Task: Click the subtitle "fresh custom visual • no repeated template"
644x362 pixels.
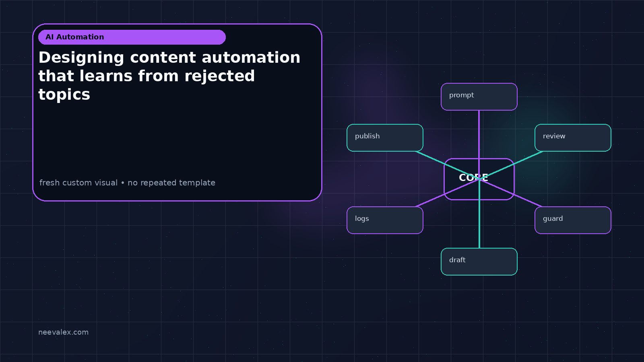Action: click(127, 183)
